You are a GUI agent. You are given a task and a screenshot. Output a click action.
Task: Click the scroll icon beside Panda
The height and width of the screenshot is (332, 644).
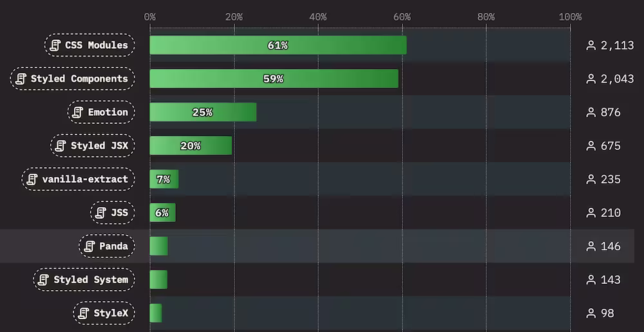[90, 246]
